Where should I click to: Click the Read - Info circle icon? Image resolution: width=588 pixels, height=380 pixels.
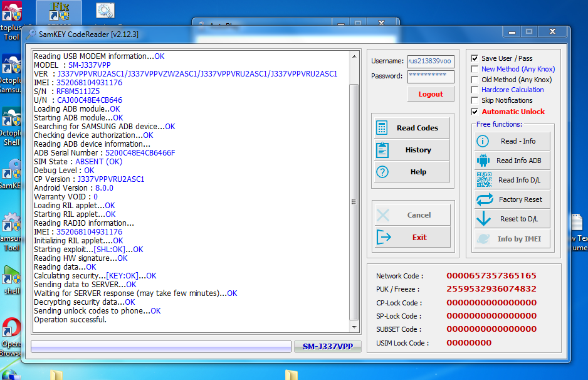click(x=483, y=141)
